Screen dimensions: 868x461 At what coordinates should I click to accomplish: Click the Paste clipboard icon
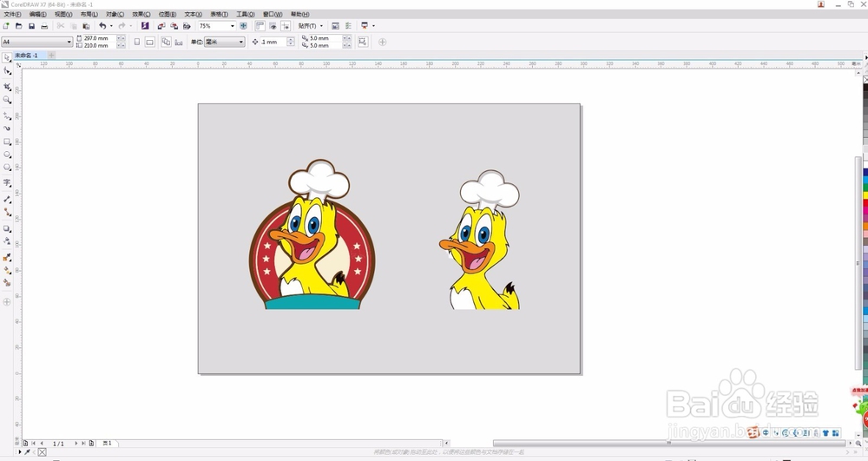click(x=86, y=26)
